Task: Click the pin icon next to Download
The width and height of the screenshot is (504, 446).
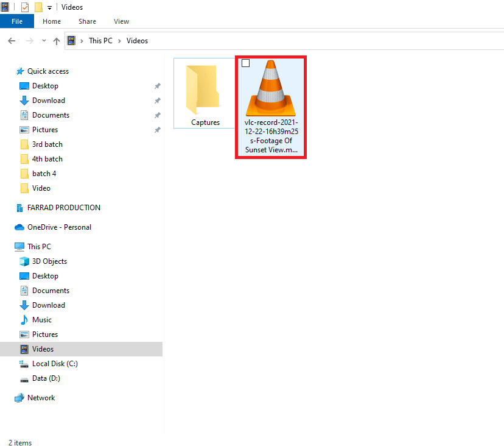Action: (x=157, y=101)
